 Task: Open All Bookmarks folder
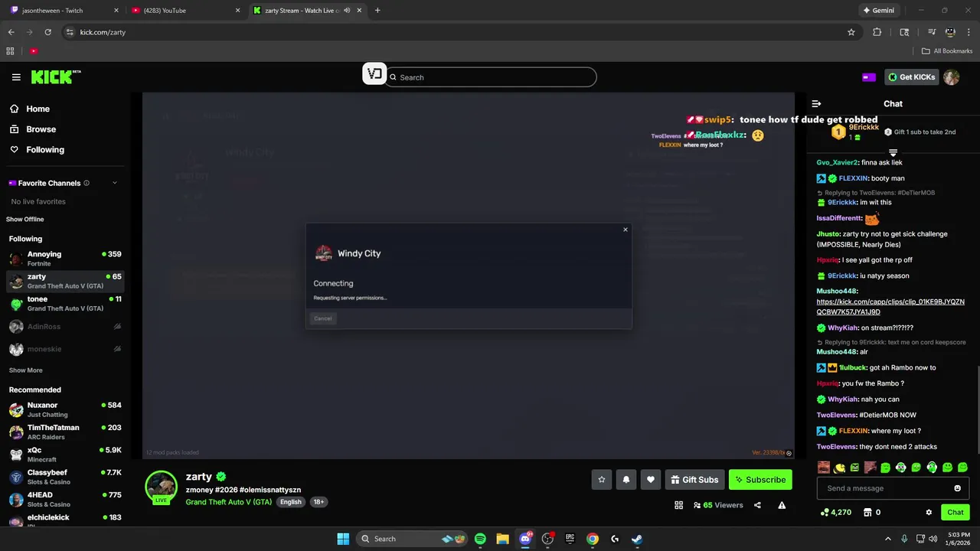click(x=947, y=51)
